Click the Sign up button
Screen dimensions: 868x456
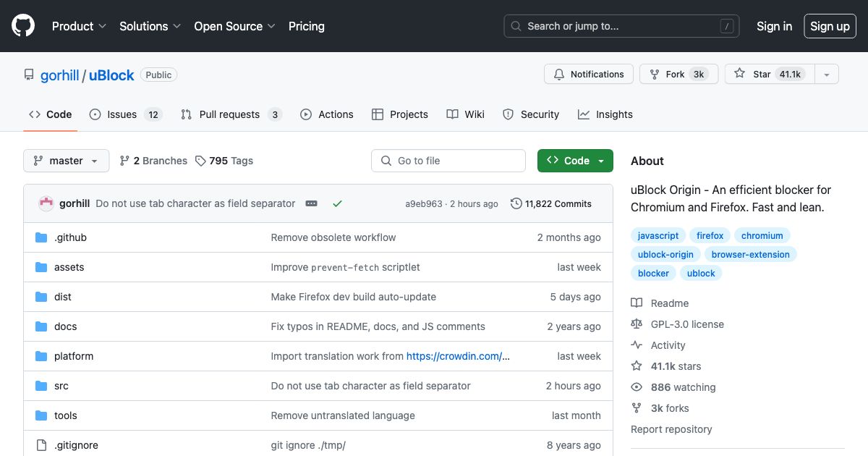[x=830, y=26]
